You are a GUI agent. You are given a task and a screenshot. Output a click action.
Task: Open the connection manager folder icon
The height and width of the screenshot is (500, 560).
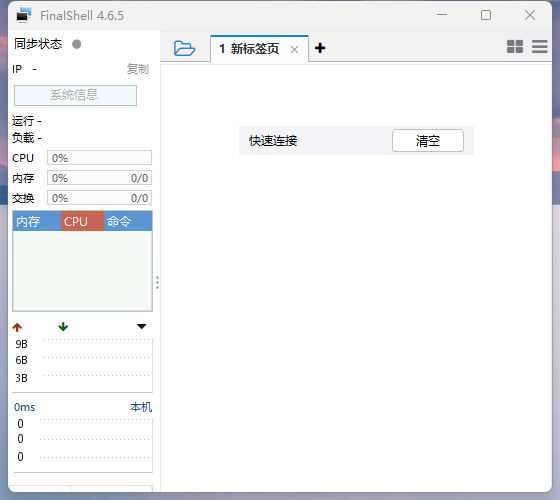[x=184, y=48]
